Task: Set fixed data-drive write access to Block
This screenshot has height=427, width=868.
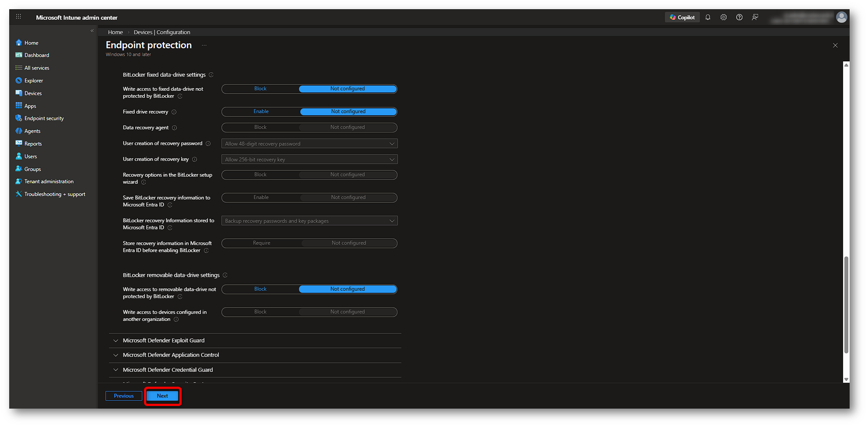Action: 260,89
